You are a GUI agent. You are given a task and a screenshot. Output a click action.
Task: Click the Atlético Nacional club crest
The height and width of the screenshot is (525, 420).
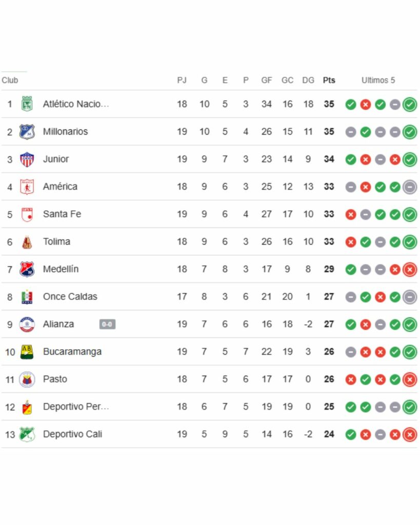(x=27, y=104)
